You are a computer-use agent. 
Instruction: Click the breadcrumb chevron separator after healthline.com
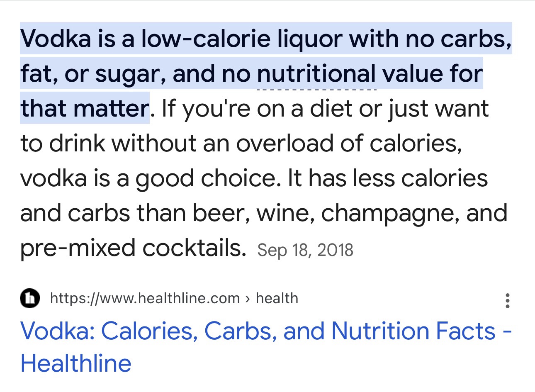pos(248,299)
